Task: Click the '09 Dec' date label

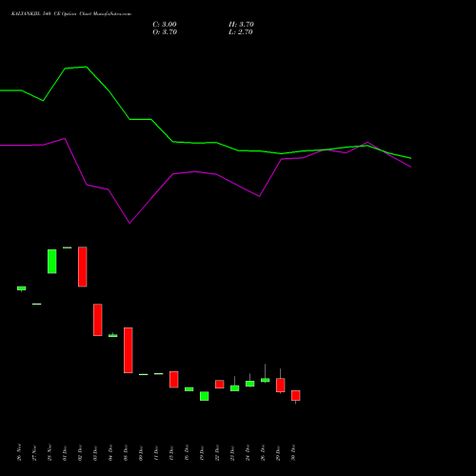Action: coord(141,453)
